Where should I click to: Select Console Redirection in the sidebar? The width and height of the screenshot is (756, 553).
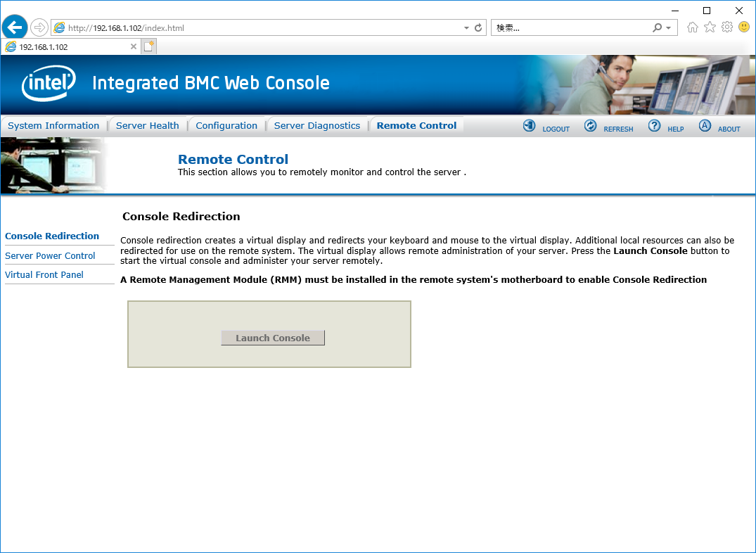tap(52, 236)
